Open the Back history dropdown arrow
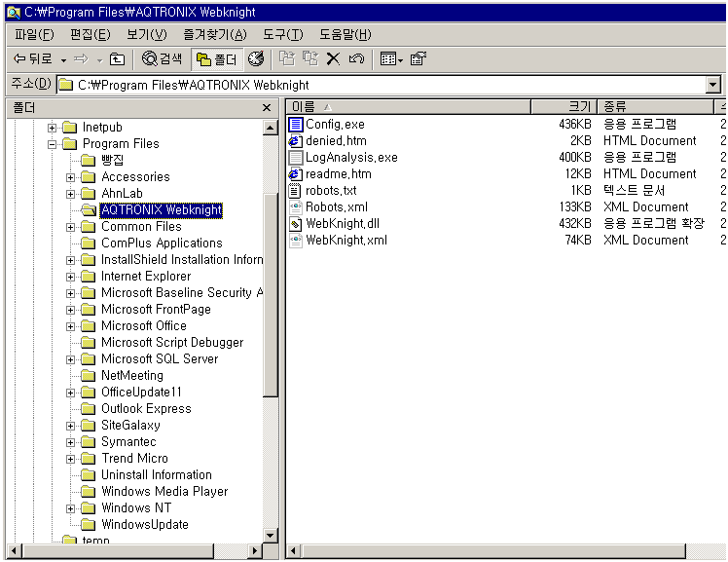This screenshot has height=562, width=728. click(63, 60)
